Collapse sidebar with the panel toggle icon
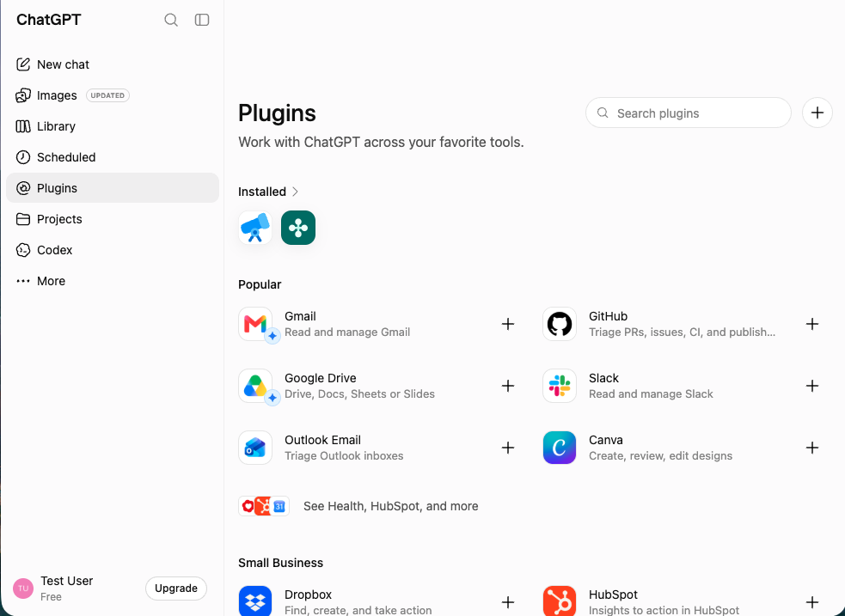 click(202, 20)
